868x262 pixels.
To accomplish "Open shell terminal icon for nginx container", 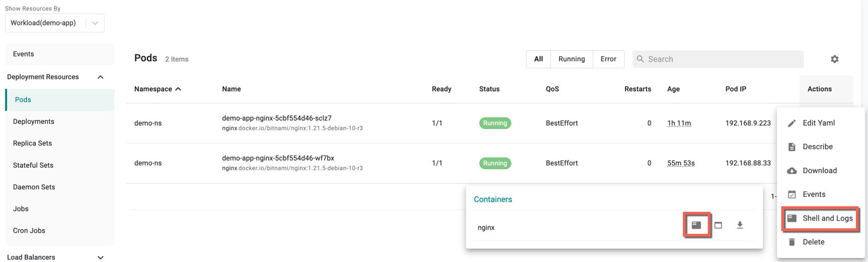I will pyautogui.click(x=696, y=225).
